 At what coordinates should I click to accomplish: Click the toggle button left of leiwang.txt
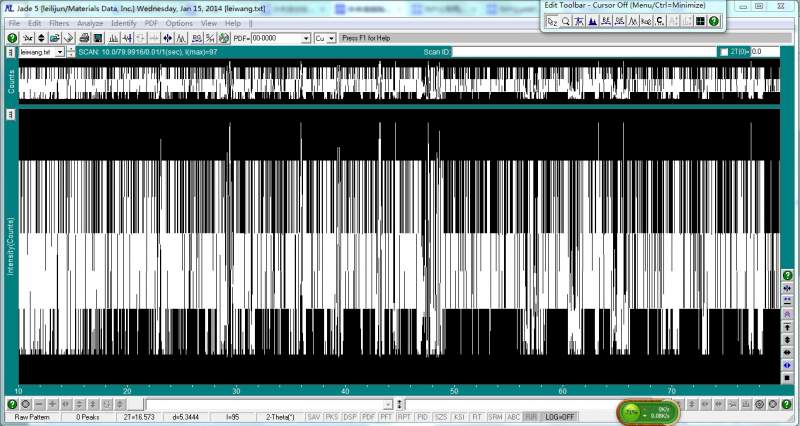(10, 52)
